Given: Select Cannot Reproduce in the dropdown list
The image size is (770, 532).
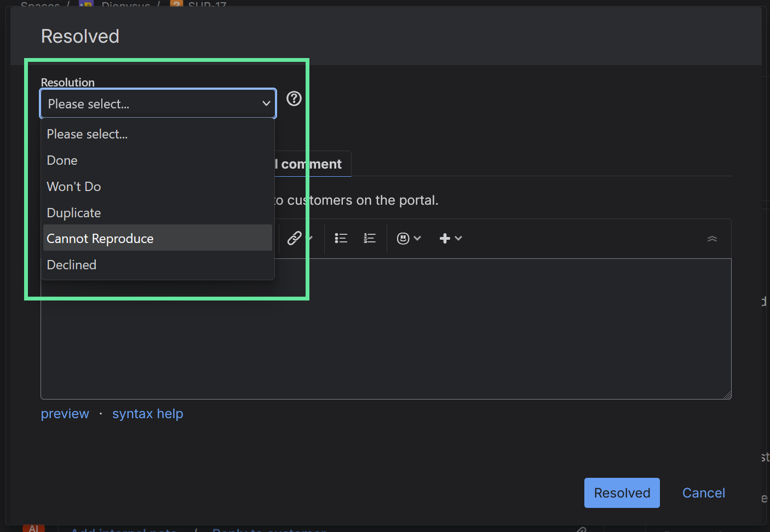Looking at the screenshot, I should (100, 239).
